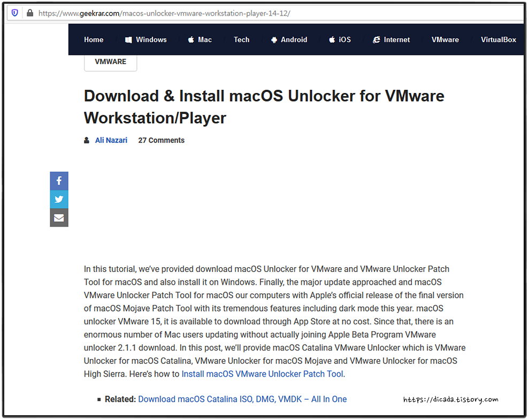This screenshot has width=529, height=420.
Task: Open the VirtualBox menu item
Action: pos(499,40)
